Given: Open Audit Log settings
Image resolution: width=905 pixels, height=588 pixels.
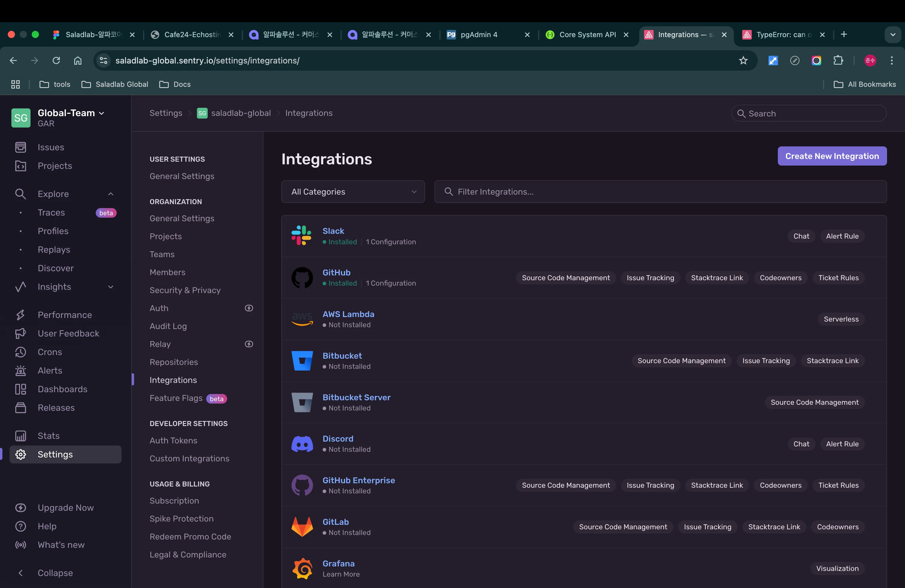Looking at the screenshot, I should pyautogui.click(x=168, y=326).
